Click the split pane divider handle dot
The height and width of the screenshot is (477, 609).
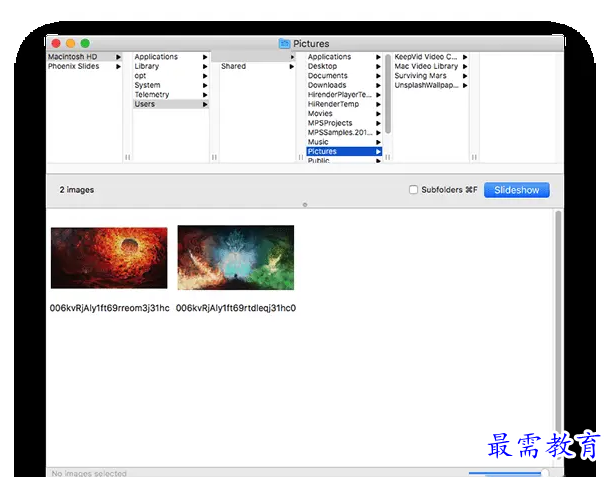[x=305, y=205]
